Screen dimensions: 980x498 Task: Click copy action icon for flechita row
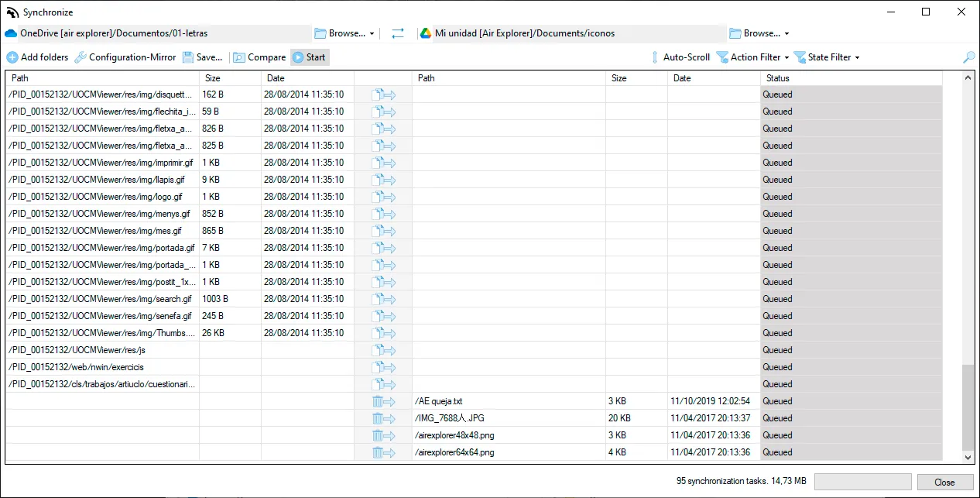point(383,112)
